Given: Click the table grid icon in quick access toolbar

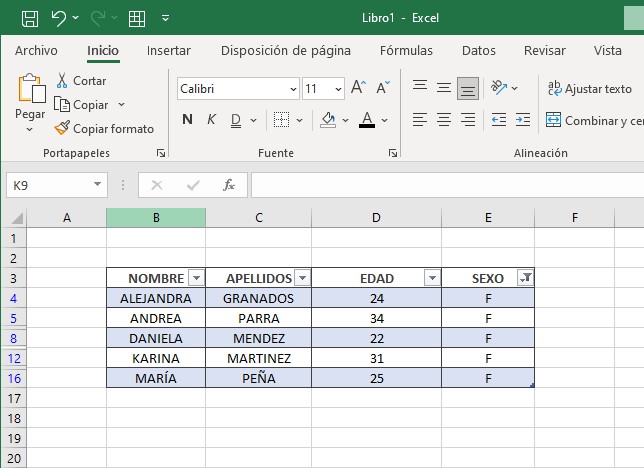Looking at the screenshot, I should 137,19.
